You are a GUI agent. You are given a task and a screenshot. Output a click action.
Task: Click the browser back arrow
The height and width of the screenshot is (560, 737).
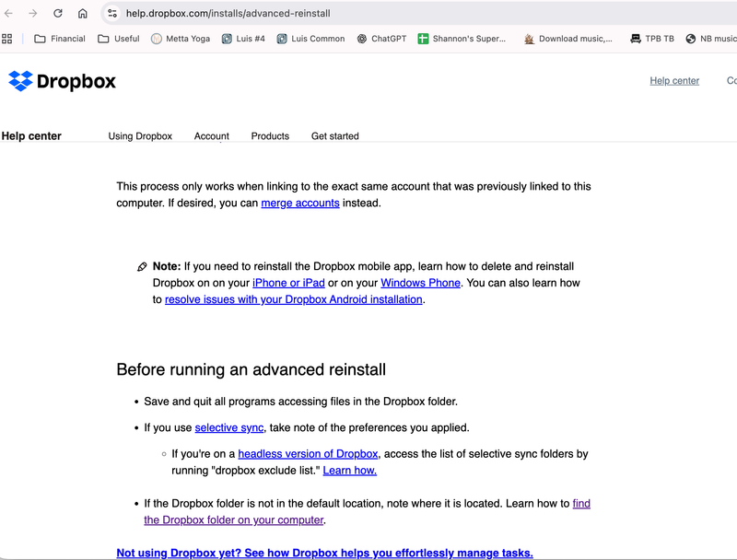coord(8,13)
